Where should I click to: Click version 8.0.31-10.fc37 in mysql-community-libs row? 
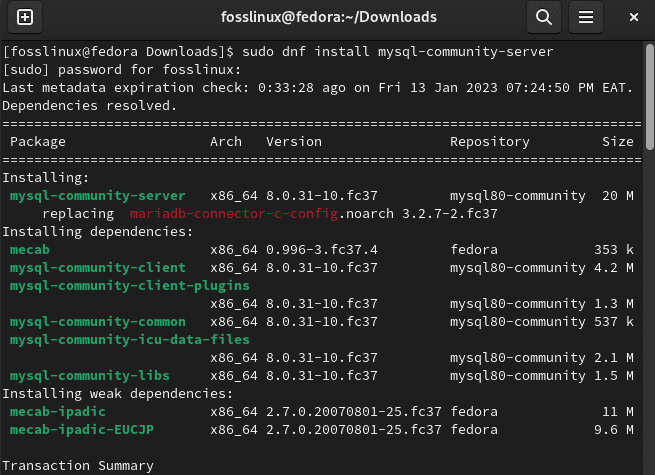[x=322, y=376]
